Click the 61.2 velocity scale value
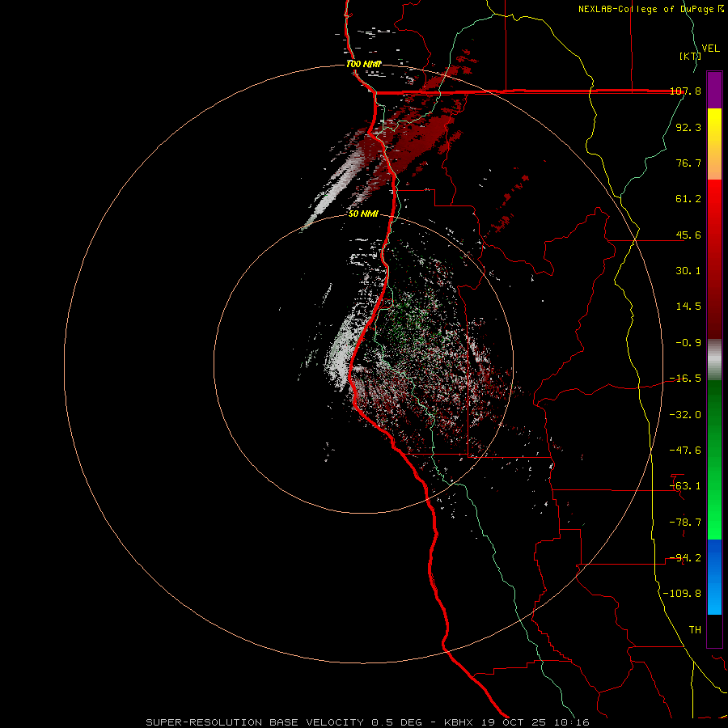Screen dimensions: 728x728 (x=688, y=199)
